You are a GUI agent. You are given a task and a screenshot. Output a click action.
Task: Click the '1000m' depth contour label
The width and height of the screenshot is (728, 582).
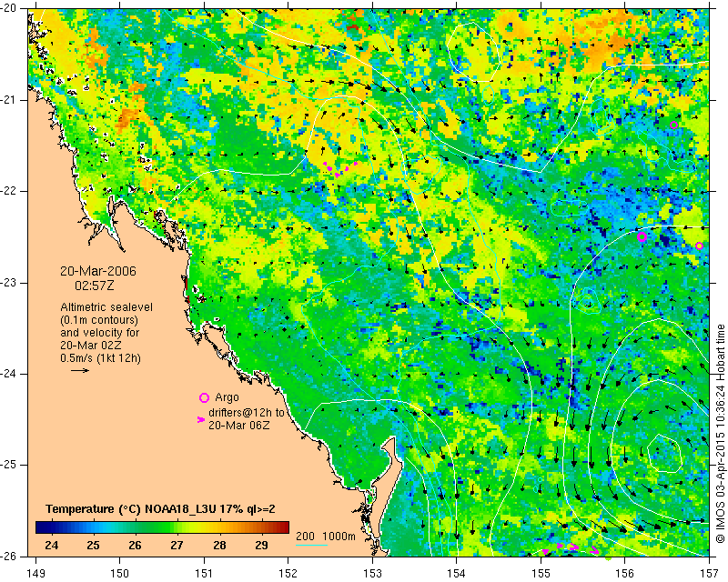click(339, 536)
